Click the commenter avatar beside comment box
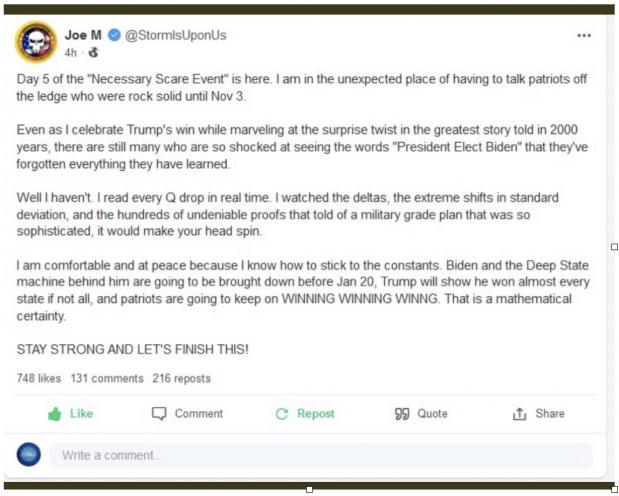 (x=28, y=455)
